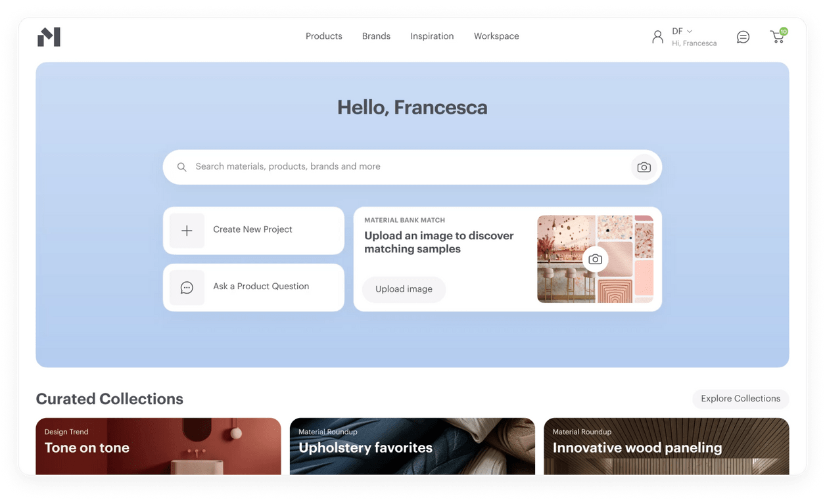The width and height of the screenshot is (825, 504).
Task: Go to the Inspiration menu
Action: pos(432,36)
